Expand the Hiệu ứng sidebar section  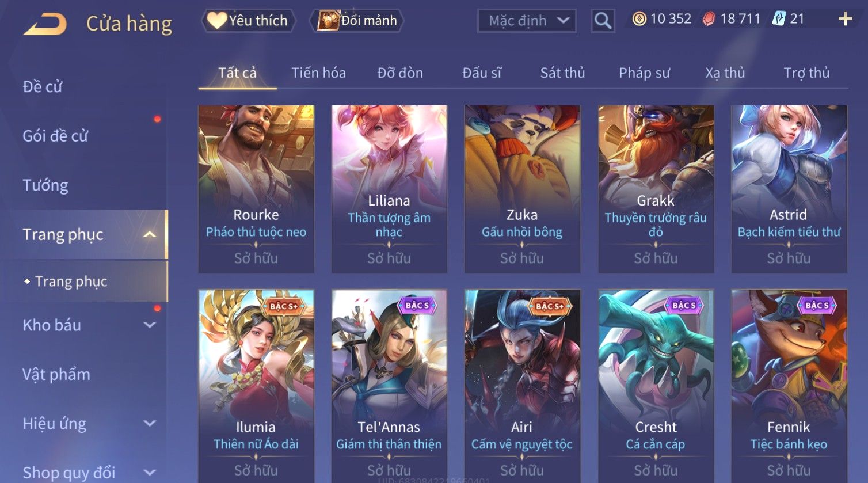[149, 423]
